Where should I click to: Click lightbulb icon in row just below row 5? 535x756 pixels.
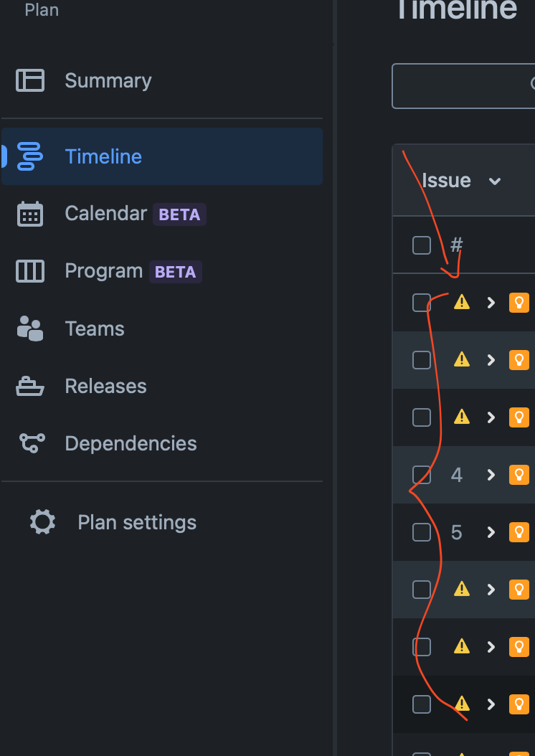(519, 590)
